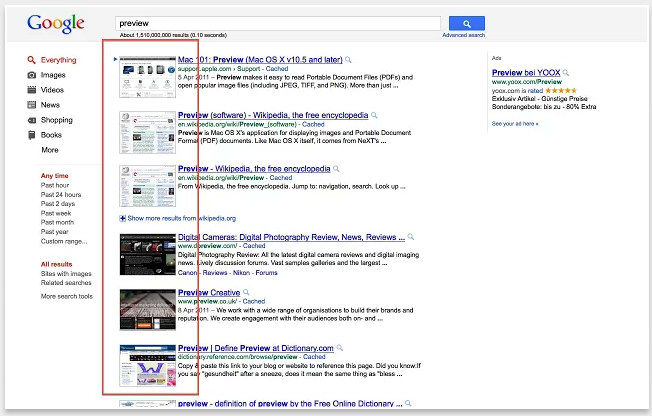Screen dimensions: 652x416
Task: Click preview magnifier beside Preview (software) result
Action: tap(374, 115)
